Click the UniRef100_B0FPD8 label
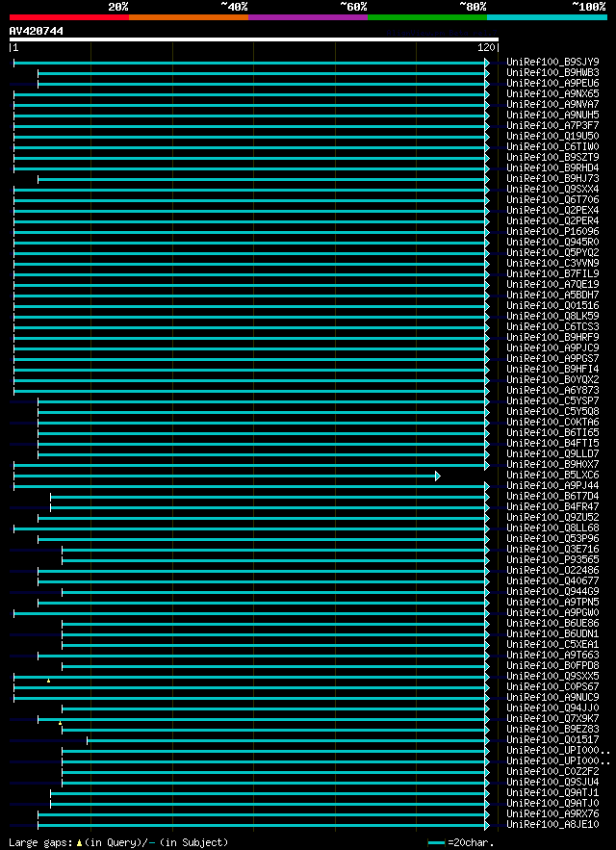 pyautogui.click(x=553, y=666)
